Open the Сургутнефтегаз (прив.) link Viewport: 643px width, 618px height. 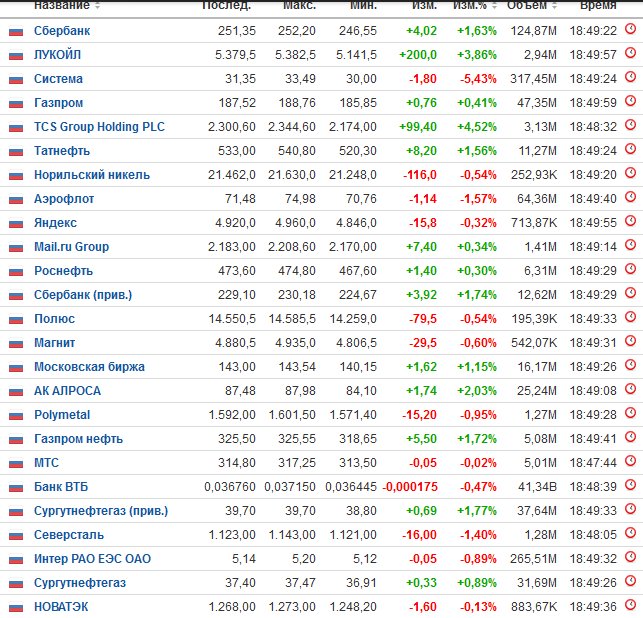(101, 511)
